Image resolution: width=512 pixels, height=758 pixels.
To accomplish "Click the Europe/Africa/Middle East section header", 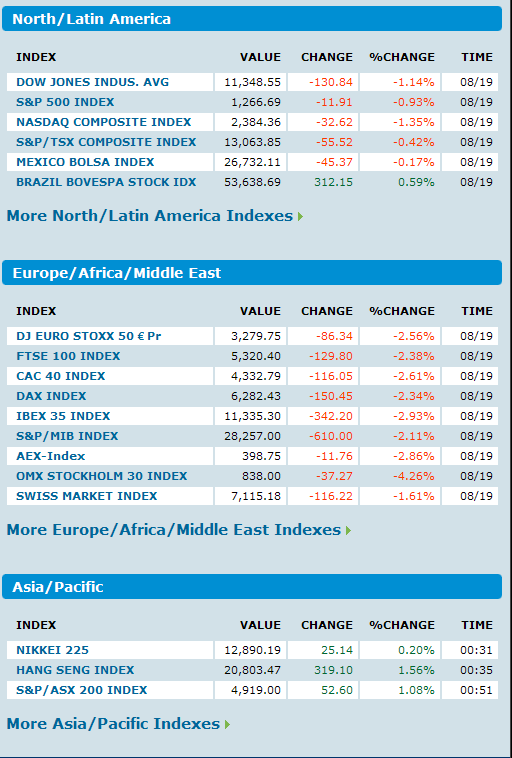I will [252, 273].
